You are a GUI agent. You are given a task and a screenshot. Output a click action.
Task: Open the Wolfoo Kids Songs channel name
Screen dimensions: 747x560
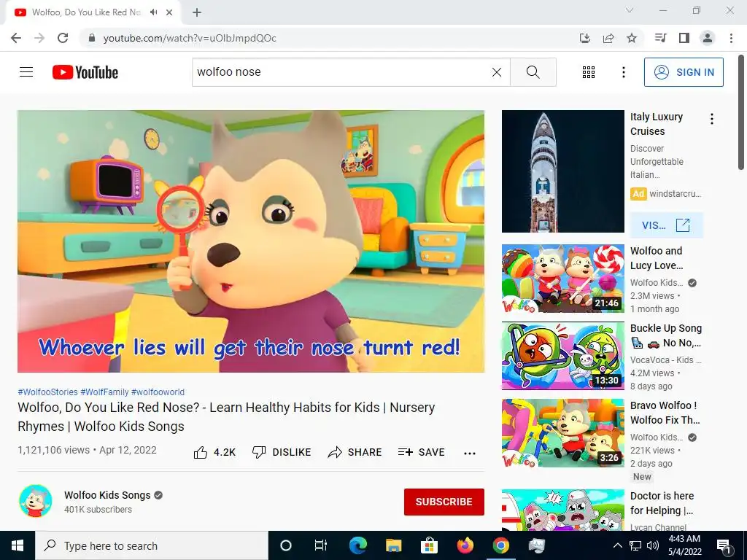pos(107,495)
